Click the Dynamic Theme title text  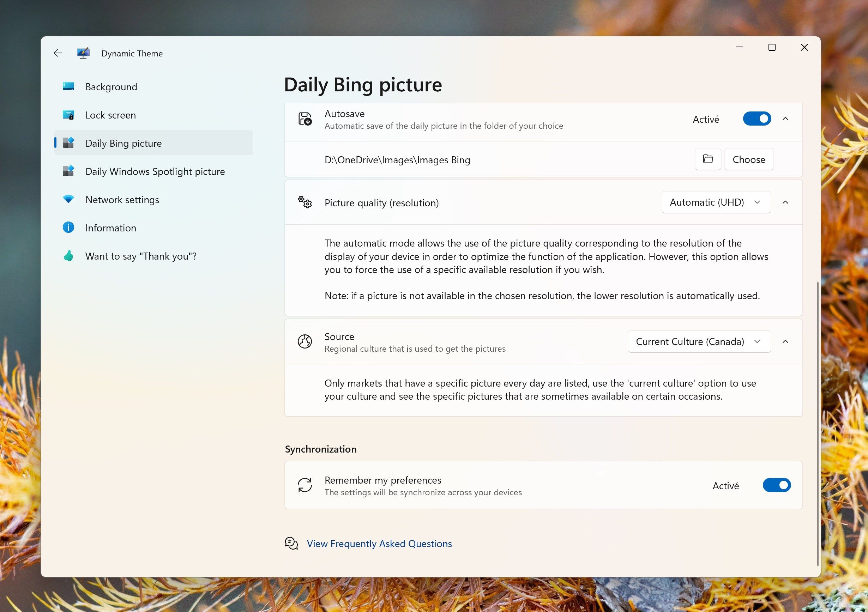click(132, 54)
